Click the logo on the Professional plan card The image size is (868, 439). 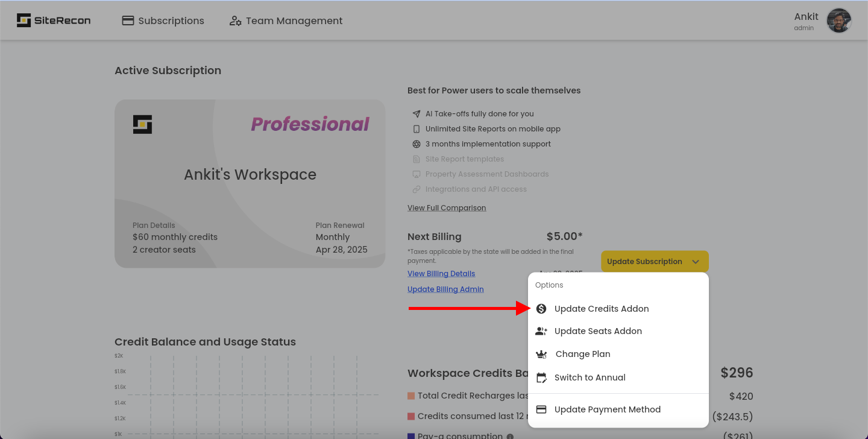point(142,124)
